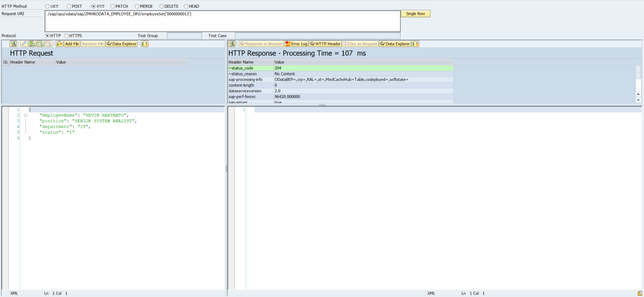The width and height of the screenshot is (644, 297).
Task: Click the HTTP Header button
Action: point(325,44)
